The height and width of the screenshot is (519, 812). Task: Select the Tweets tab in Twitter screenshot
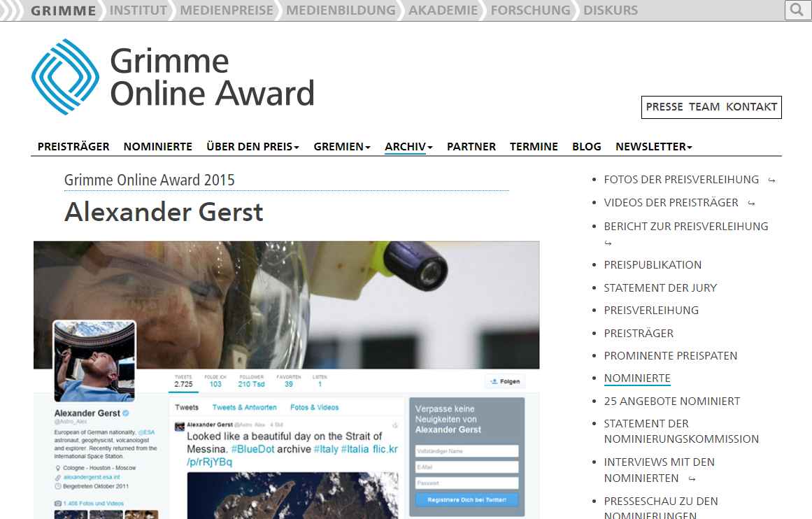187,408
